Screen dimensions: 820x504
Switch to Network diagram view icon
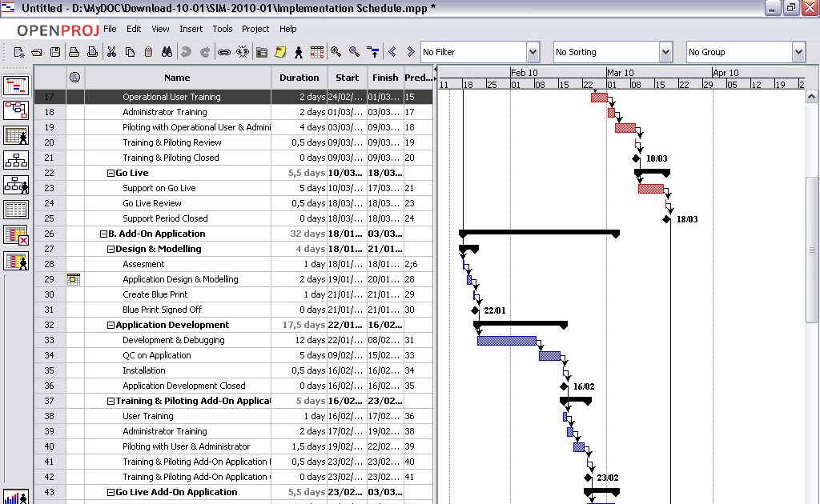coord(16,110)
